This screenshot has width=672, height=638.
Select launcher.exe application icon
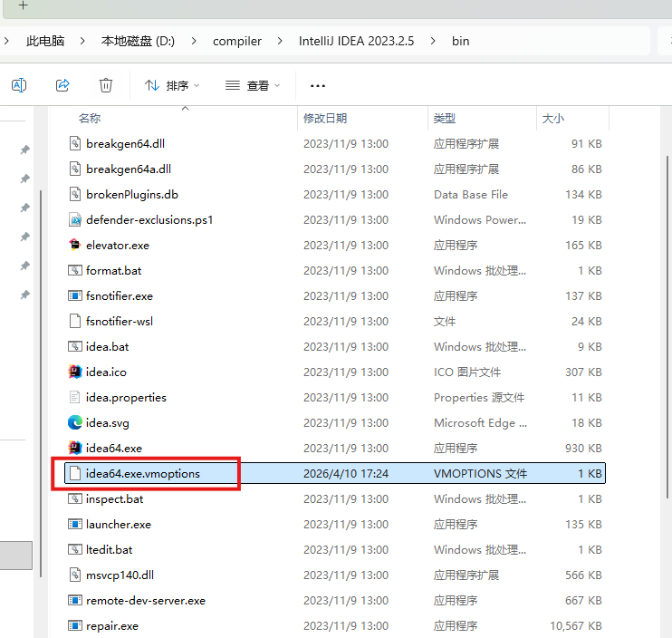click(x=75, y=524)
